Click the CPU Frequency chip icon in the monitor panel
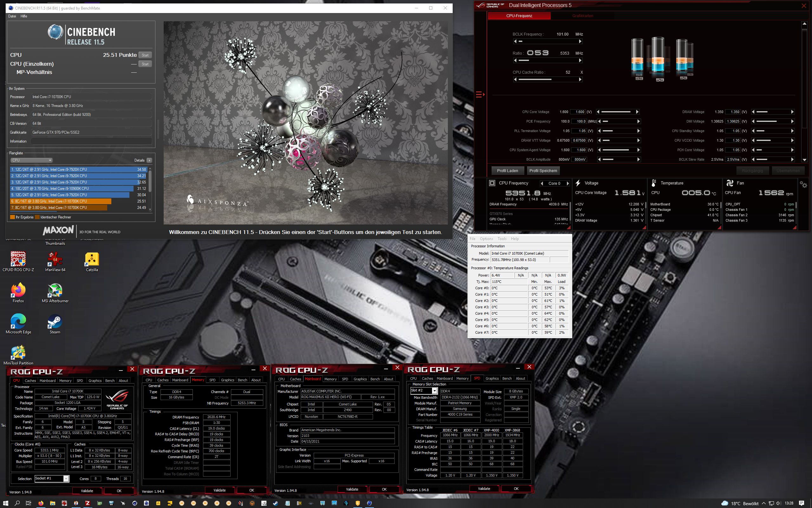The width and height of the screenshot is (812, 508). [492, 183]
